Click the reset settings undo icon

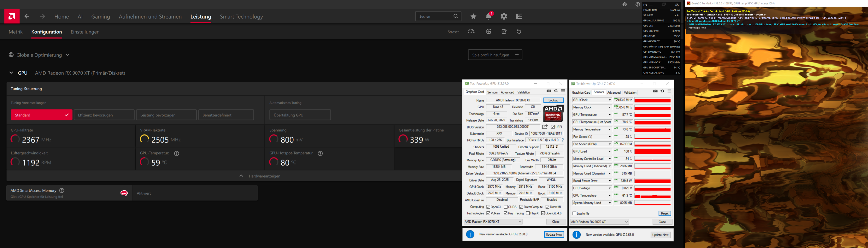[519, 31]
